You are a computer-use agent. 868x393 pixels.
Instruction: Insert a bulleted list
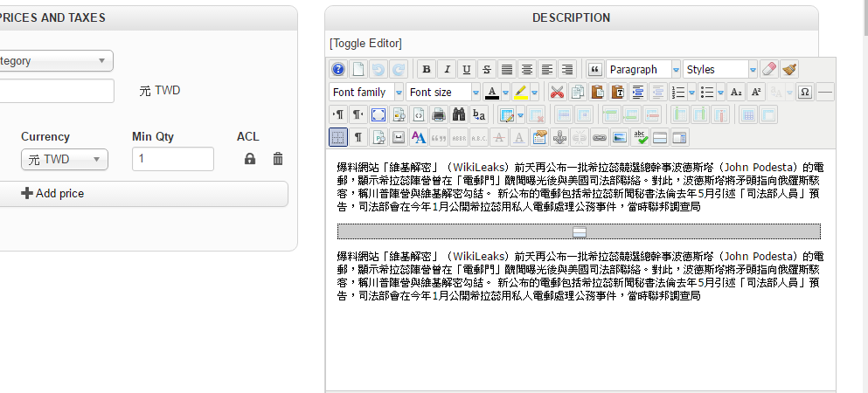pos(706,92)
